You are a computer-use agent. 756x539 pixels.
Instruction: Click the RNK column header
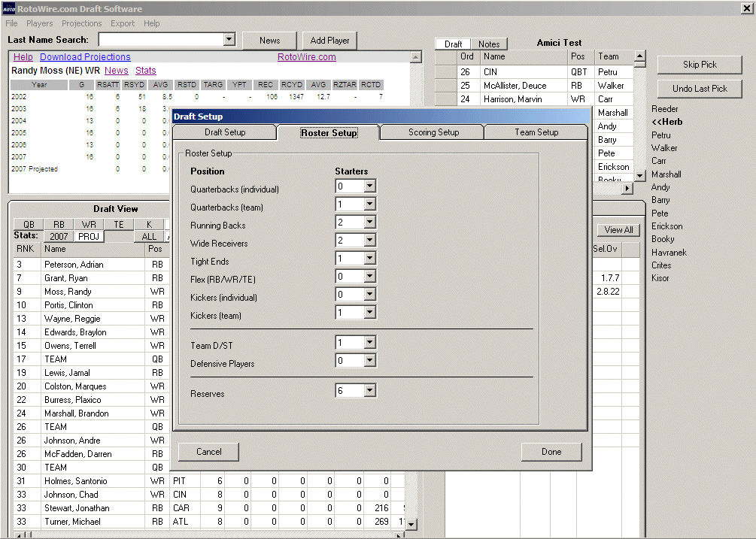27,249
